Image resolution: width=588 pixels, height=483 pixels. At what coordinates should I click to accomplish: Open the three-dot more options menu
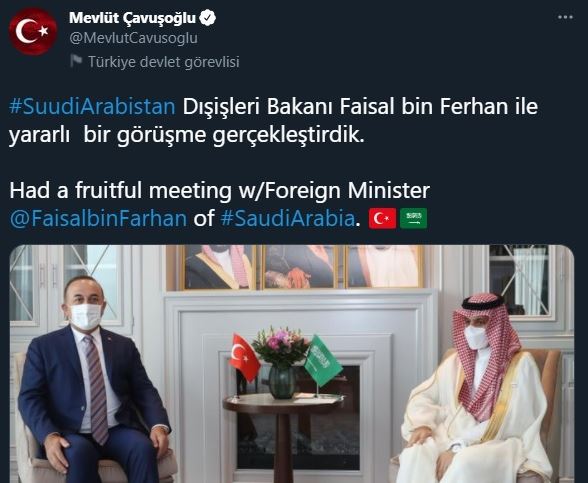pos(565,17)
